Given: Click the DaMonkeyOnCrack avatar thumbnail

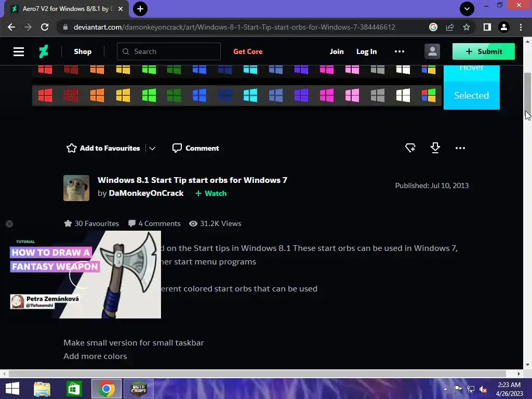Looking at the screenshot, I should [76, 188].
